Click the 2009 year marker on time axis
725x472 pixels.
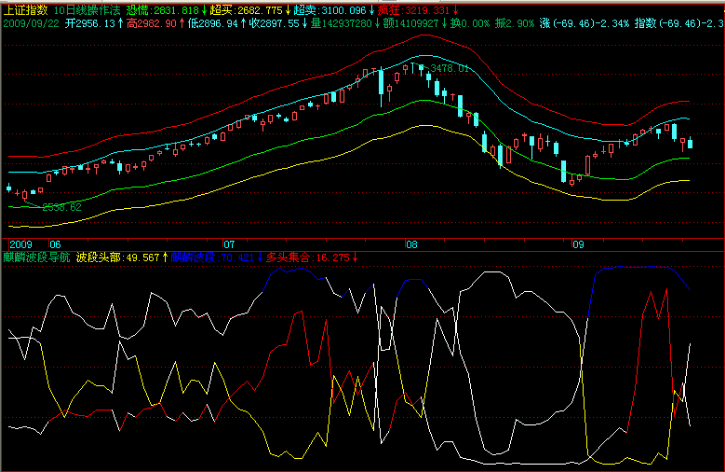pyautogui.click(x=21, y=245)
